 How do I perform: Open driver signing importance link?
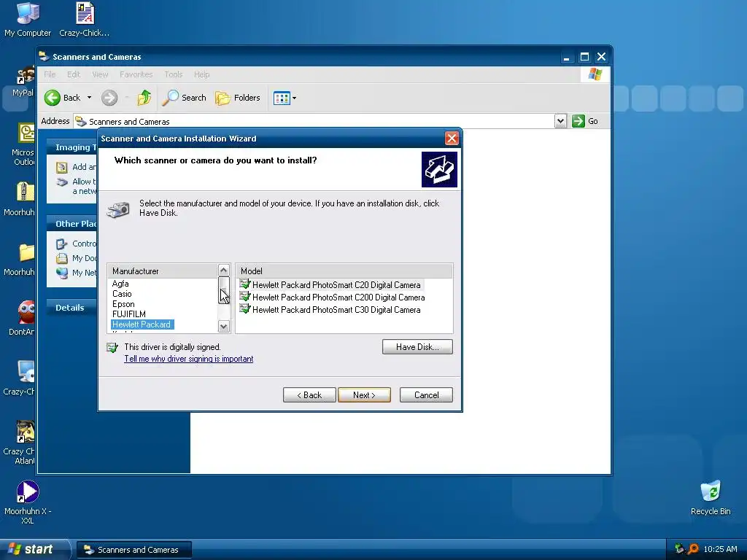[x=189, y=359]
